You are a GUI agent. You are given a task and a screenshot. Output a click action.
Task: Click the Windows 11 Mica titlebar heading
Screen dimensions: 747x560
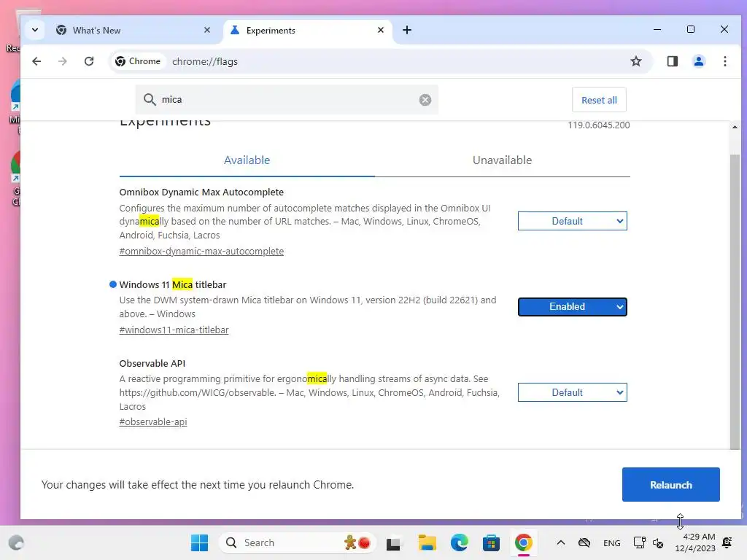pyautogui.click(x=172, y=285)
